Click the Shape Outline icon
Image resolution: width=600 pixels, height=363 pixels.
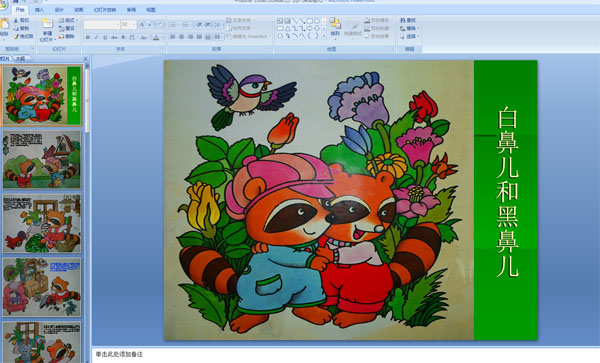click(367, 28)
